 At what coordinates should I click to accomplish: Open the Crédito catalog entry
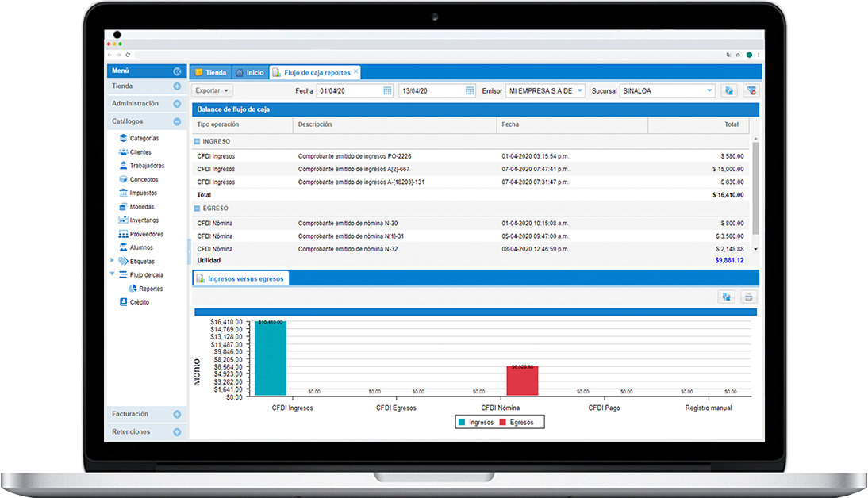(x=139, y=302)
